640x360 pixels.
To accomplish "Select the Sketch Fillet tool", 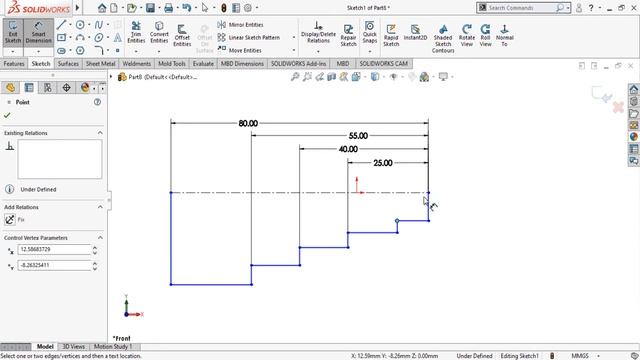I will (99, 50).
